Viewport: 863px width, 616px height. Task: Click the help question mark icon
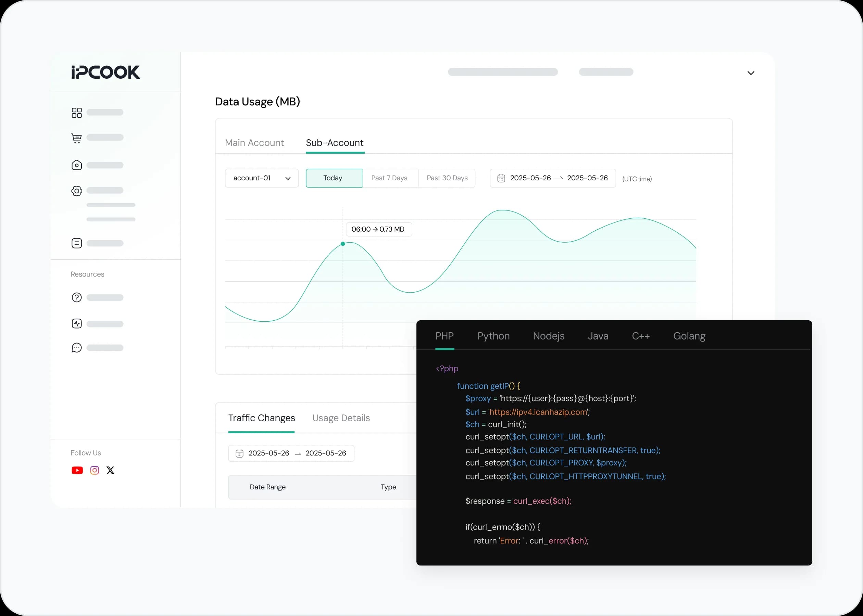pyautogui.click(x=77, y=297)
